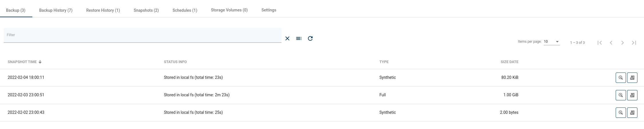Click into the Filter text field
The width and height of the screenshot is (644, 129).
[142, 35]
